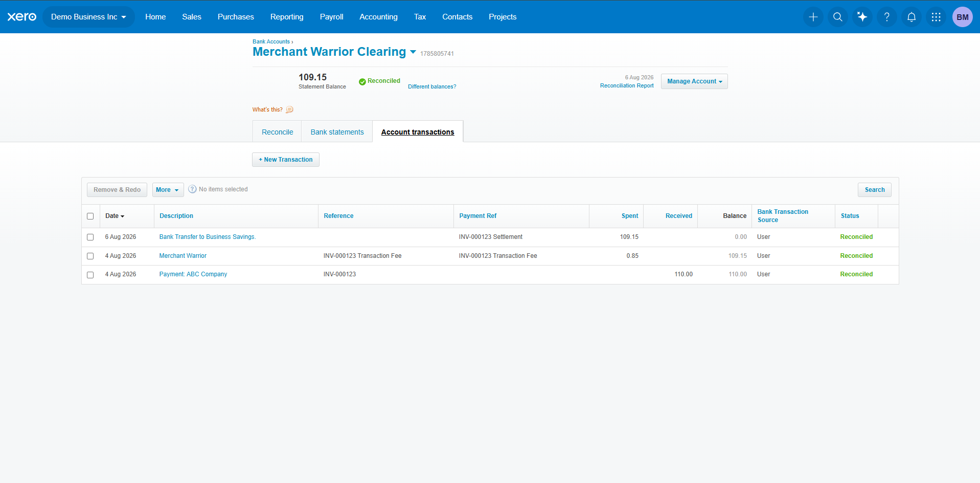Switch to the Reconcile tab
Image resolution: width=980 pixels, height=483 pixels.
(277, 132)
